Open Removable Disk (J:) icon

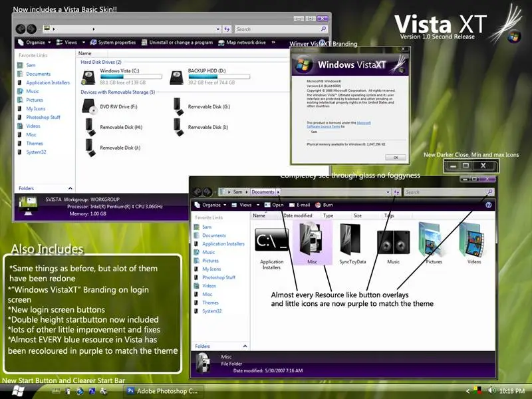90,148
